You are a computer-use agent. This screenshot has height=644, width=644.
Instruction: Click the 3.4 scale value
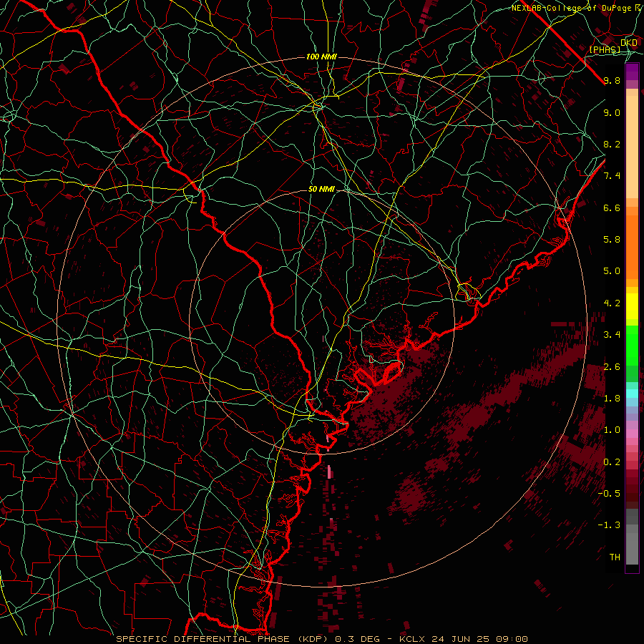click(612, 335)
